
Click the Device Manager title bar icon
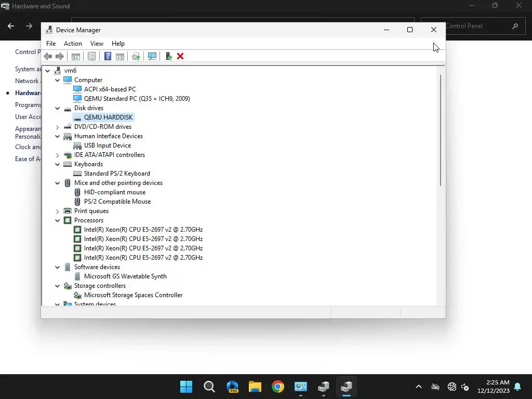pos(49,30)
